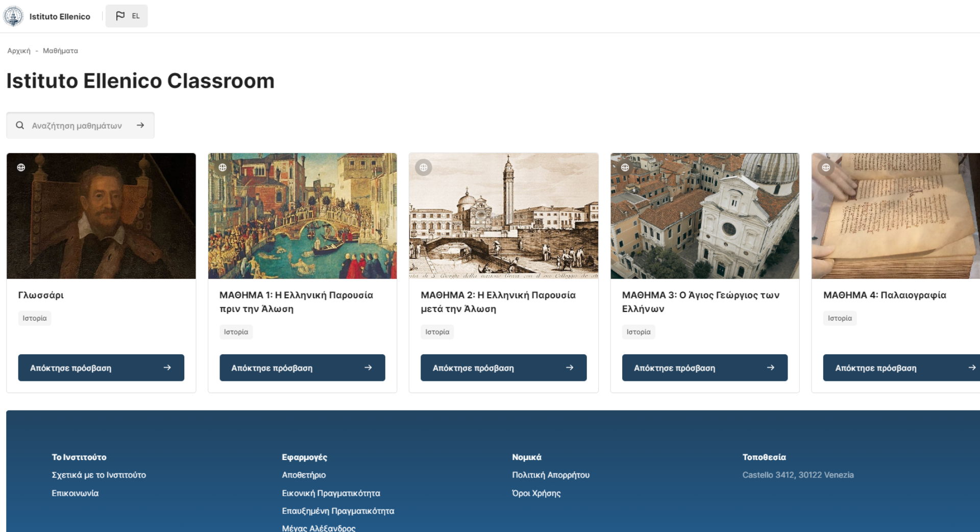The image size is (980, 532).
Task: Click Ιστορία tag on ΜΑΘΗΜΑ 1 card
Action: [x=236, y=332]
